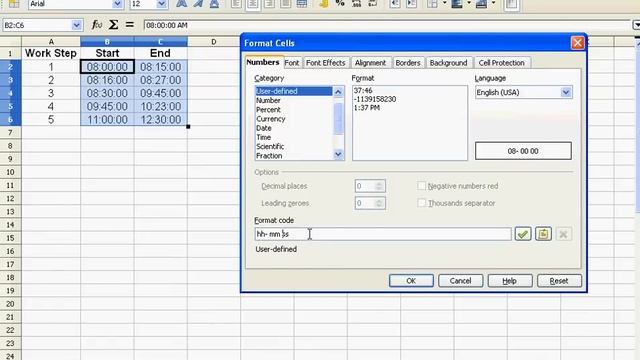Click the Decimal places spinner
Viewport: 640px width, 360px height.
[x=379, y=186]
